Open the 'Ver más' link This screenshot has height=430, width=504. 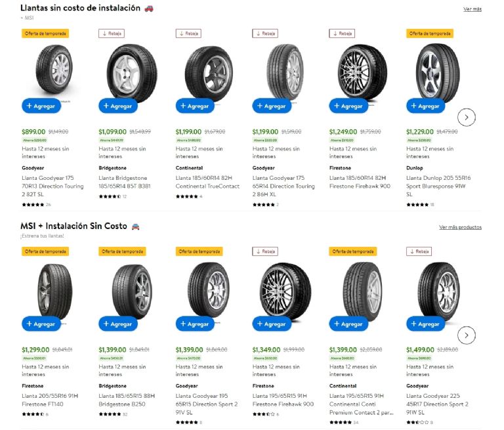(x=472, y=9)
